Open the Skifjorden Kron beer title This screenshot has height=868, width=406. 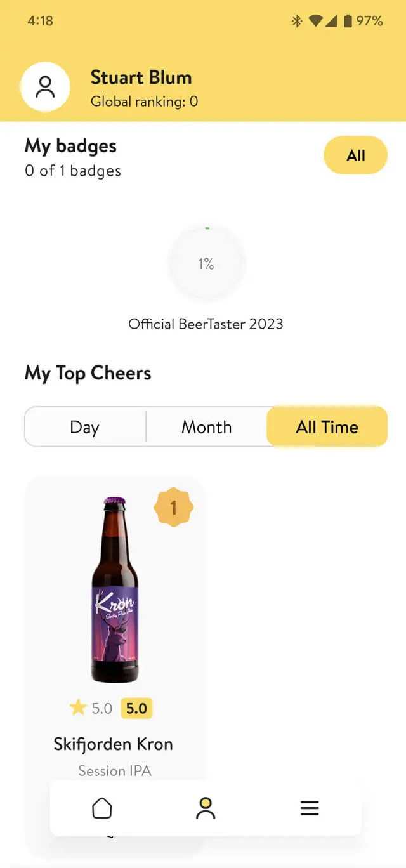113,744
